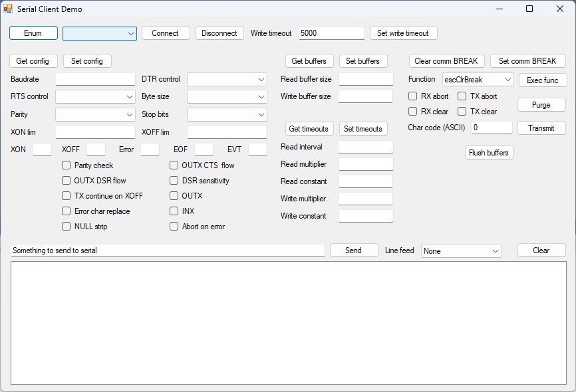Screen dimensions: 576x392
Task: Open the serial port selection dropdown
Action: (99, 33)
